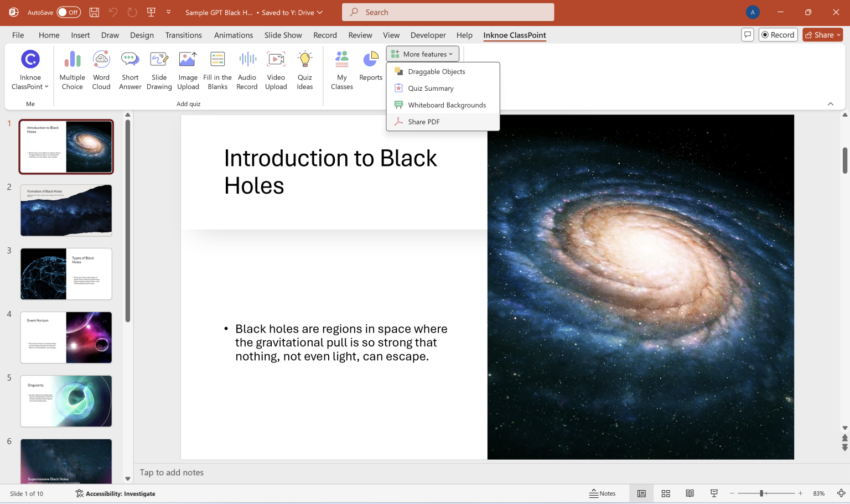The height and width of the screenshot is (504, 850).
Task: Select the Multiple Choice quiz tool
Action: (x=72, y=69)
